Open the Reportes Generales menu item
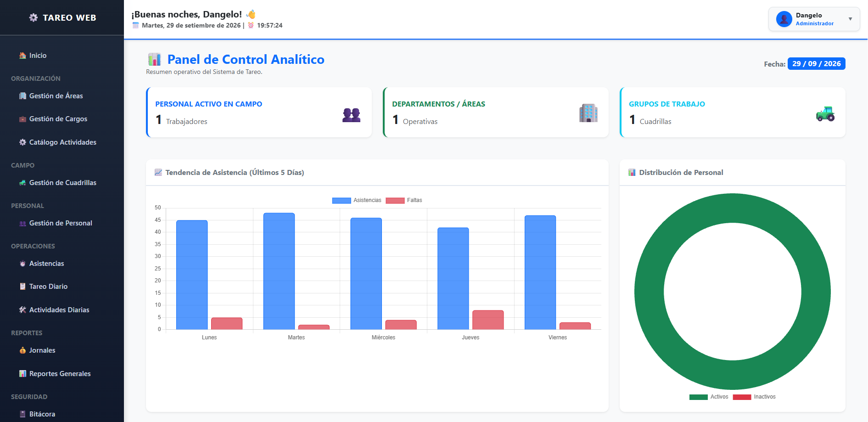The width and height of the screenshot is (868, 422). (62, 374)
